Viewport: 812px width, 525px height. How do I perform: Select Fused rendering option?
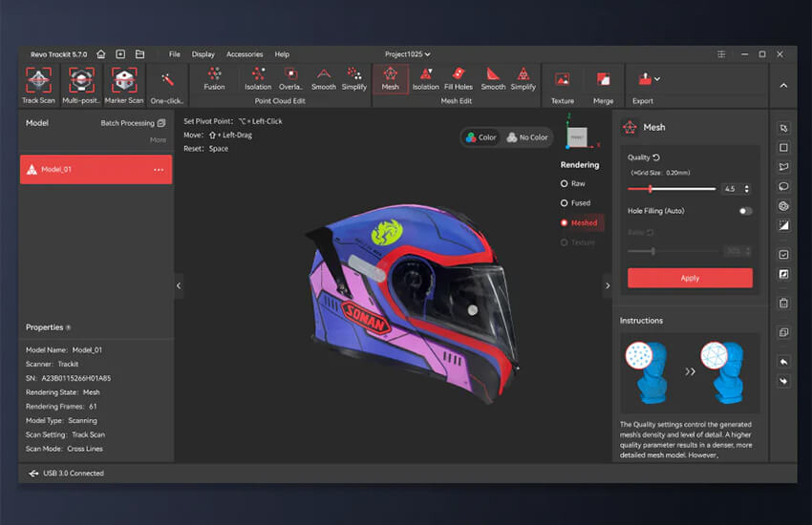point(575,203)
